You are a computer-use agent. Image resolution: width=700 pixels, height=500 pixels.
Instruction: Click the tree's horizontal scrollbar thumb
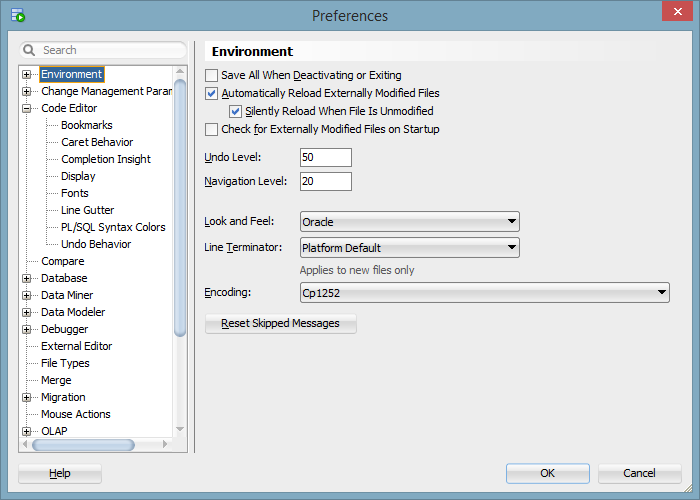pyautogui.click(x=84, y=445)
